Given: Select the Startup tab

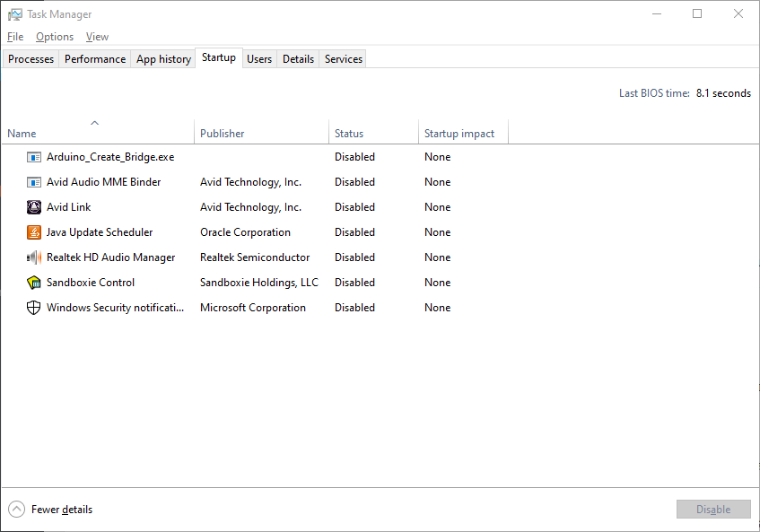Looking at the screenshot, I should [x=219, y=57].
